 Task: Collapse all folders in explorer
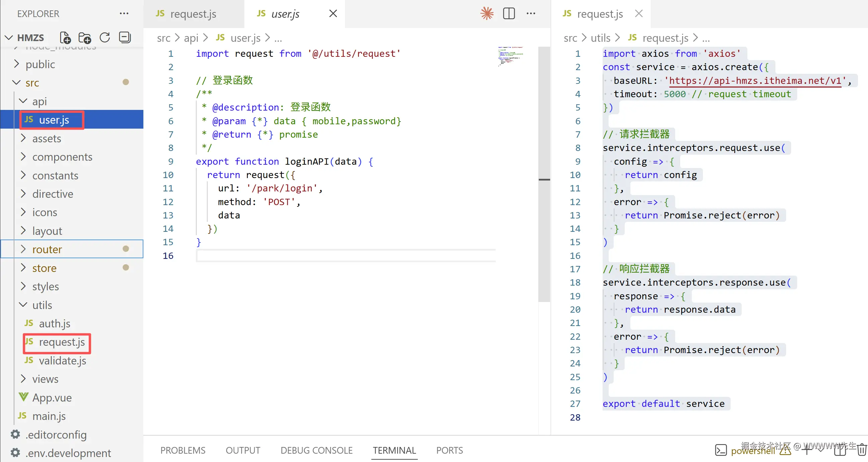125,37
